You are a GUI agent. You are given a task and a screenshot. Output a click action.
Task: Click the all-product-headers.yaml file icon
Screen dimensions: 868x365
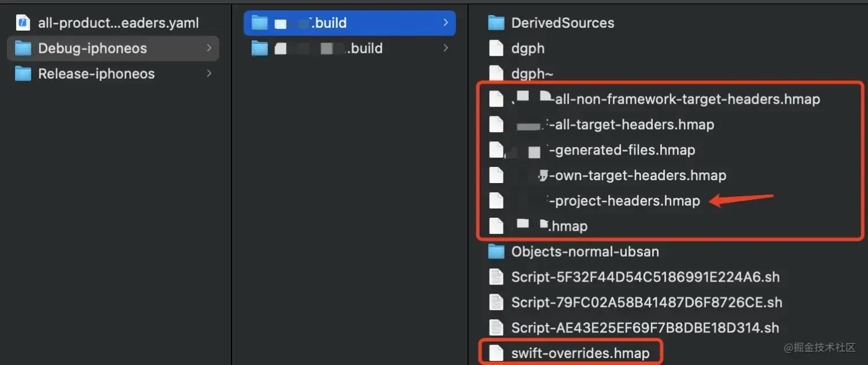click(x=23, y=23)
